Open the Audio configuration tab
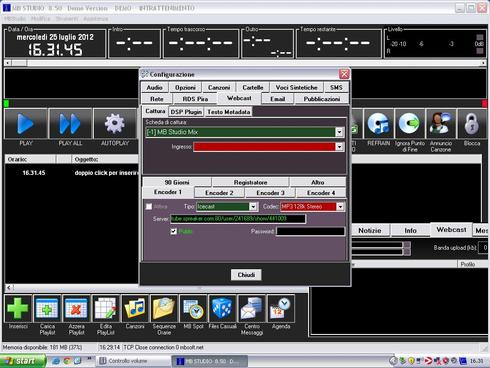The width and height of the screenshot is (490, 368). (154, 88)
